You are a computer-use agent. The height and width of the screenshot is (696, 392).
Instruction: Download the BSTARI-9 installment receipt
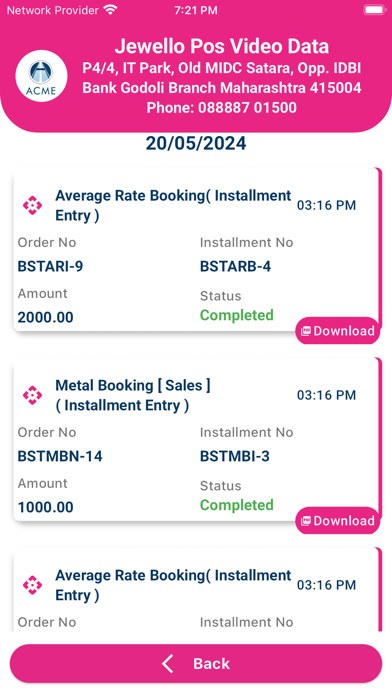click(338, 331)
